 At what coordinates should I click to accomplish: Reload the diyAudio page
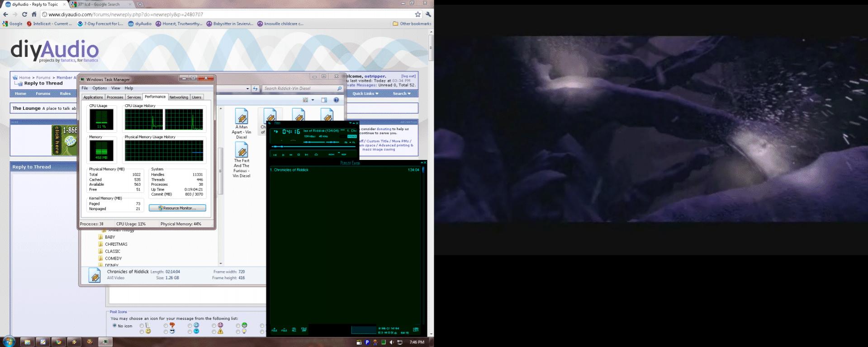(24, 14)
